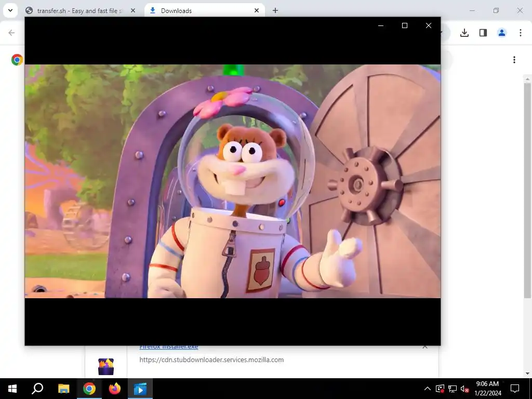Minimize the Chrome window
The width and height of the screenshot is (532, 399).
pyautogui.click(x=472, y=10)
